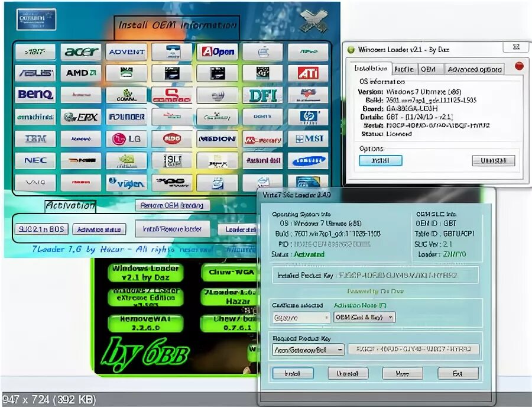Launch Chew7 build 0.7.6.1 from green menu
This screenshot has width=532, height=407.
(x=231, y=324)
